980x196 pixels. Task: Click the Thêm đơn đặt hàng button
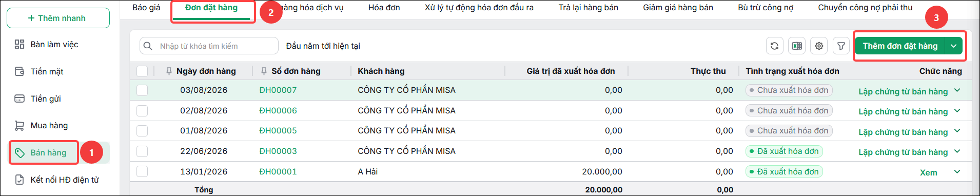pyautogui.click(x=900, y=46)
